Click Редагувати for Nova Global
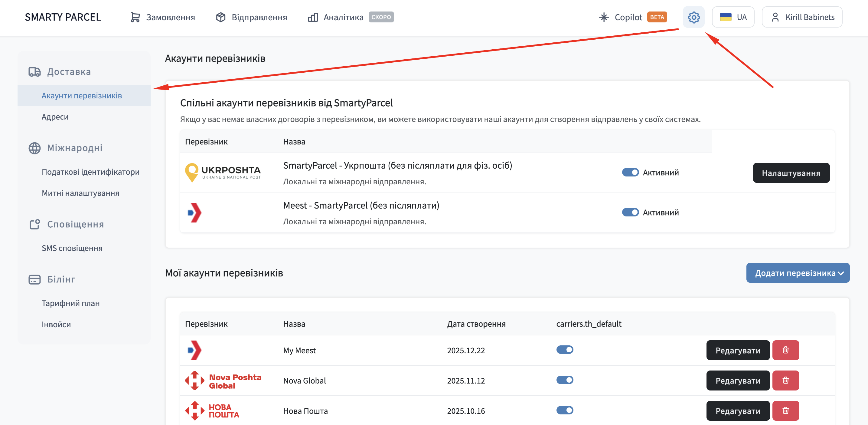This screenshot has width=868, height=425. click(x=738, y=381)
